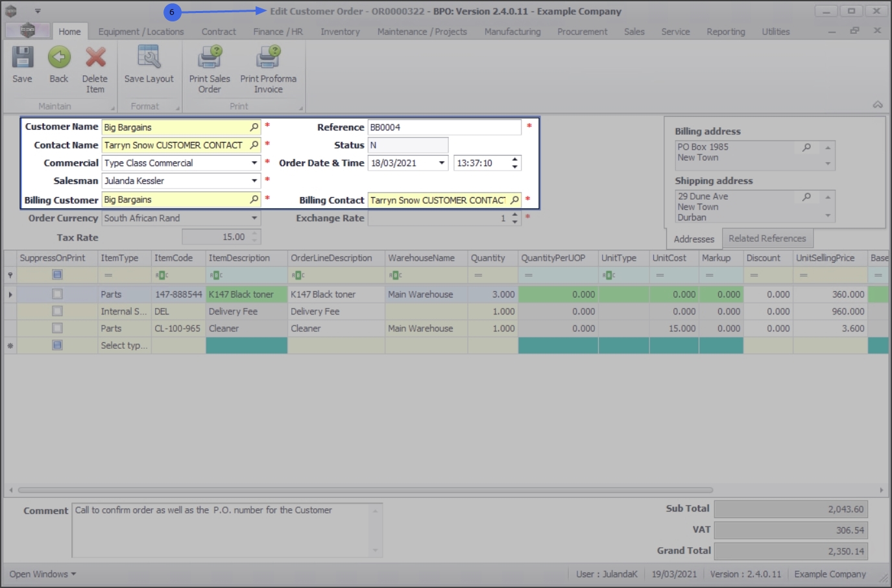The width and height of the screenshot is (892, 588).
Task: Expand the Commercial type dropdown
Action: pyautogui.click(x=254, y=163)
